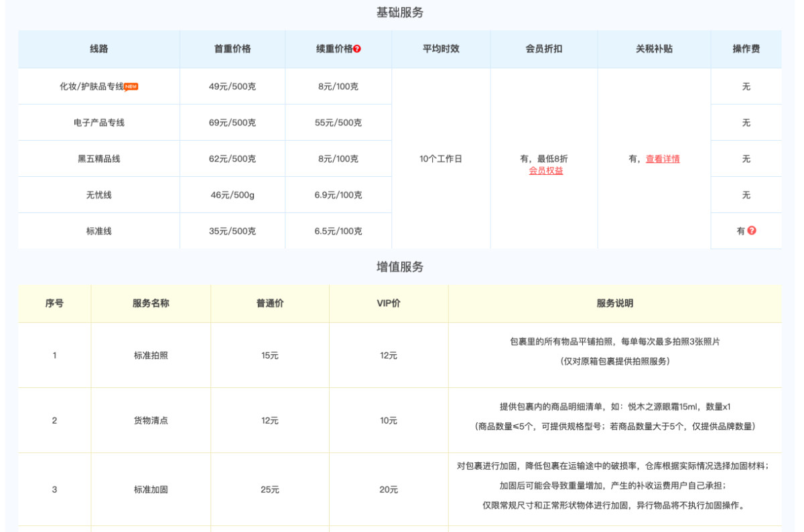Click the 55元/500克 additional-weight price

338,123
